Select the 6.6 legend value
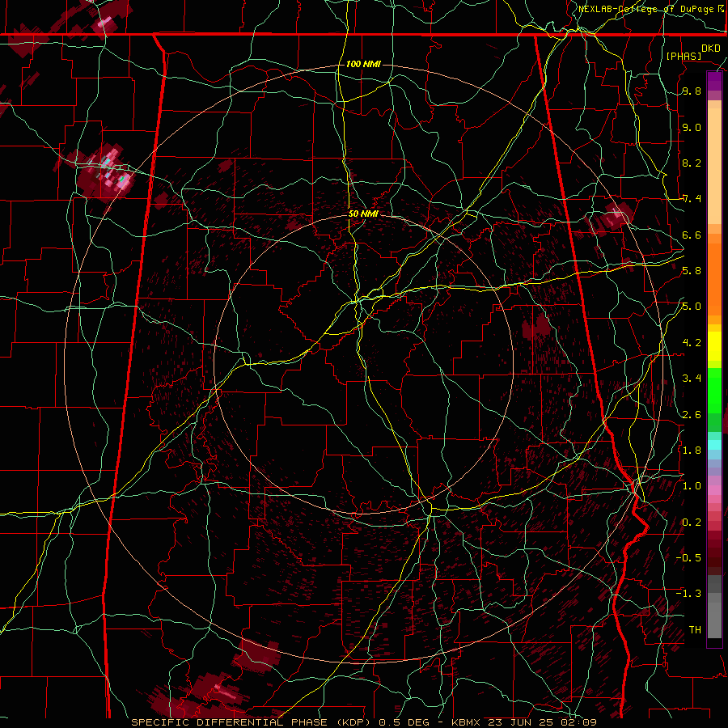Image resolution: width=728 pixels, height=728 pixels. 692,235
